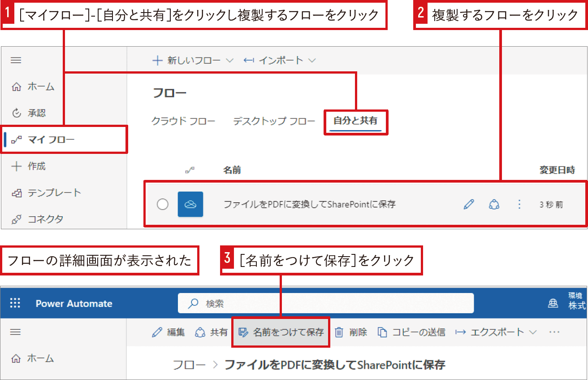The height and width of the screenshot is (380, 588).
Task: Switch to the クラウド フロー tab
Action: click(183, 121)
